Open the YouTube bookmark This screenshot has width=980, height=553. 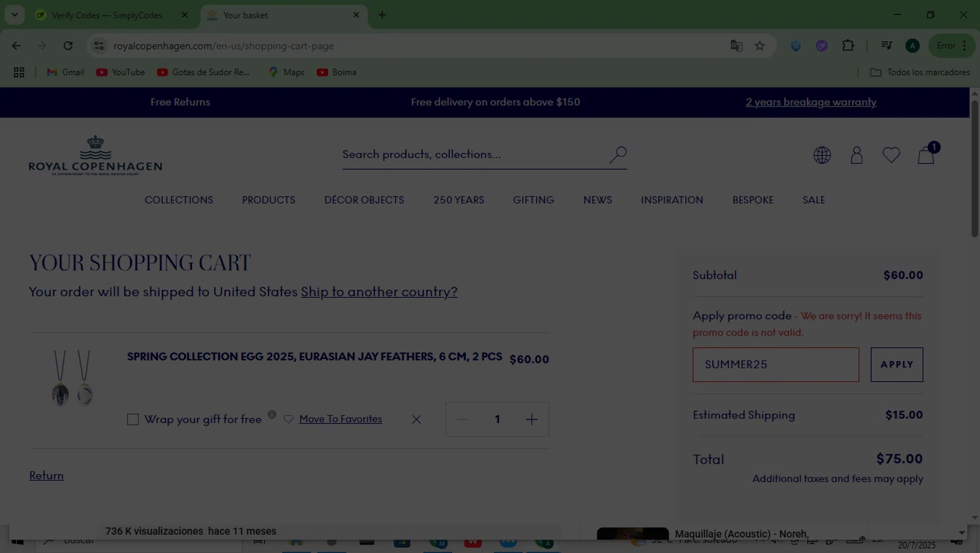(x=121, y=72)
